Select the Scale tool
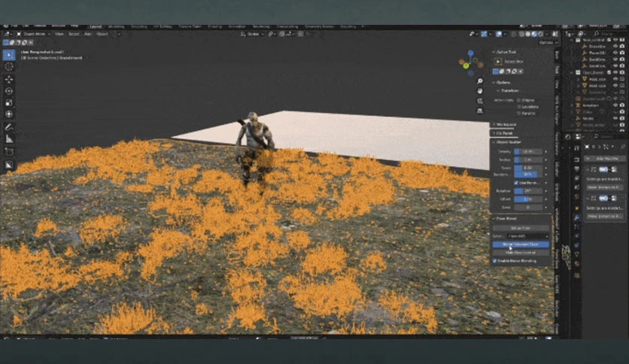Viewport: 629px width, 364px height. tap(9, 102)
